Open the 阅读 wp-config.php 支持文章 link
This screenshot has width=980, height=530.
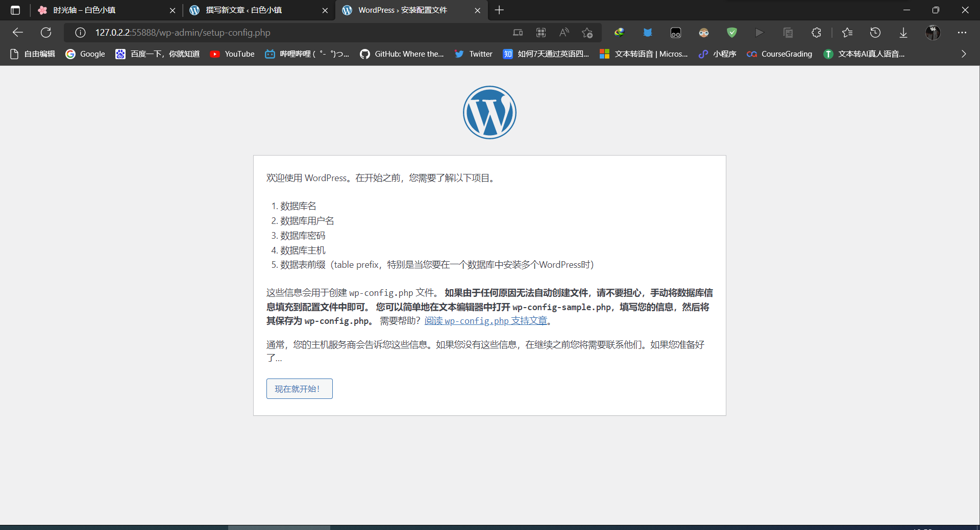485,321
